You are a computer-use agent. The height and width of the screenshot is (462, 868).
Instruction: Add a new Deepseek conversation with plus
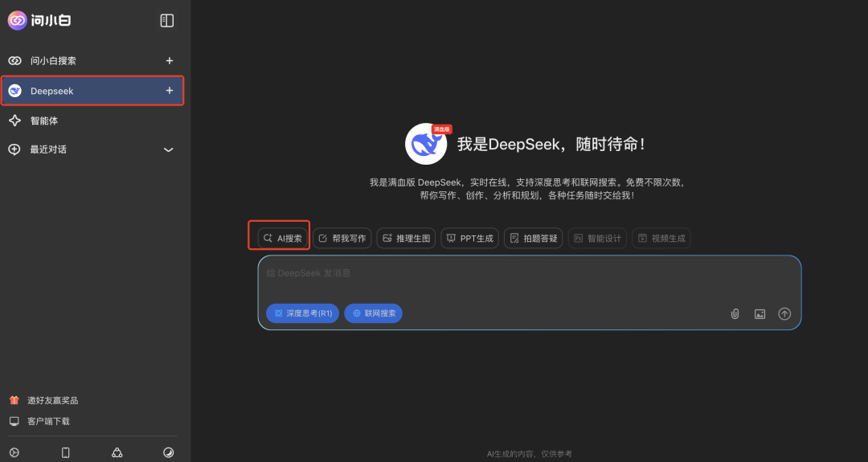point(170,90)
